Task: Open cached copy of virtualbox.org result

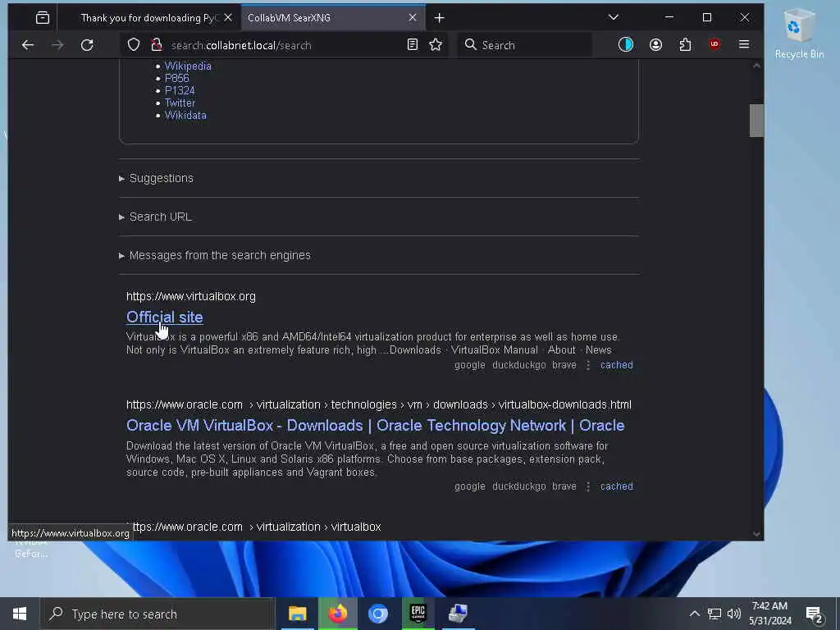Action: pos(617,365)
